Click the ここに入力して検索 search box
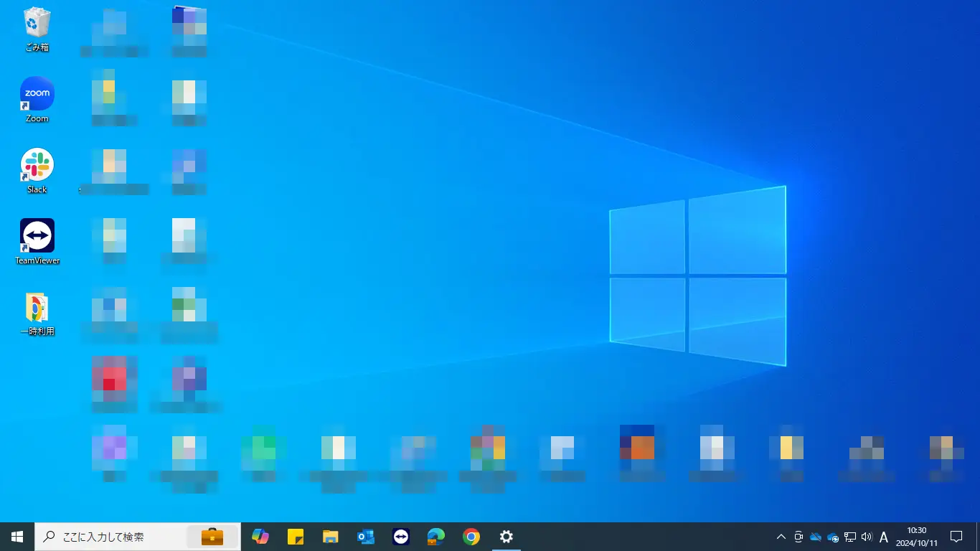 pos(138,537)
